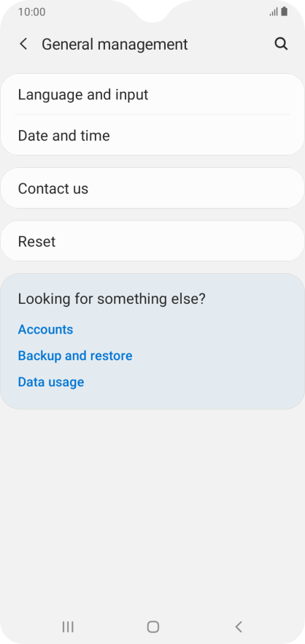Tap the divider between Language and Date rows
Viewport: 305px width, 644px height.
152,115
